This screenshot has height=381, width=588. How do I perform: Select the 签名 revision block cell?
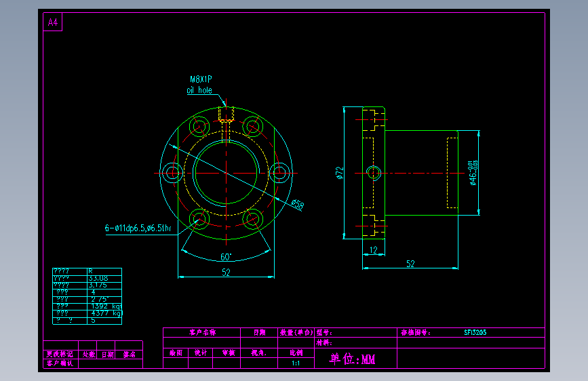click(130, 355)
